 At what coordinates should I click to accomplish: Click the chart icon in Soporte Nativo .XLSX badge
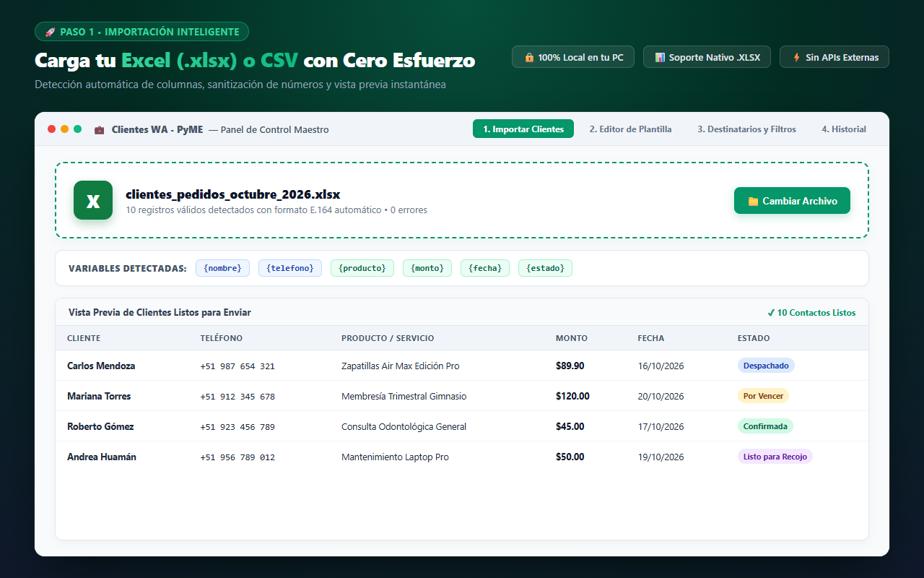(x=660, y=57)
